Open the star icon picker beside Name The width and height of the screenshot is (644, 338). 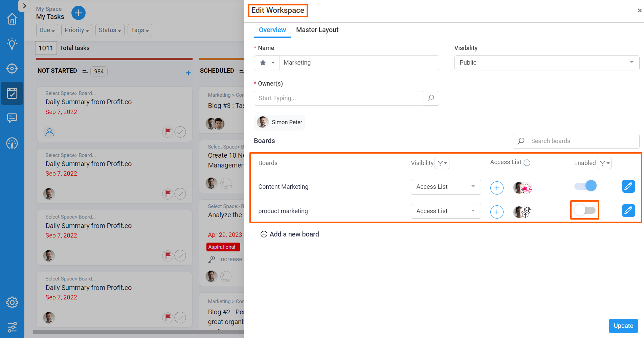click(267, 63)
